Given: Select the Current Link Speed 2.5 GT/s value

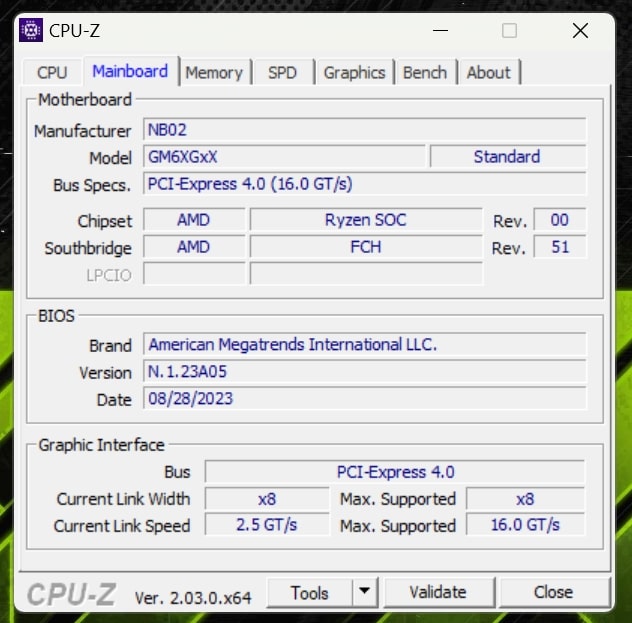Looking at the screenshot, I should [266, 525].
